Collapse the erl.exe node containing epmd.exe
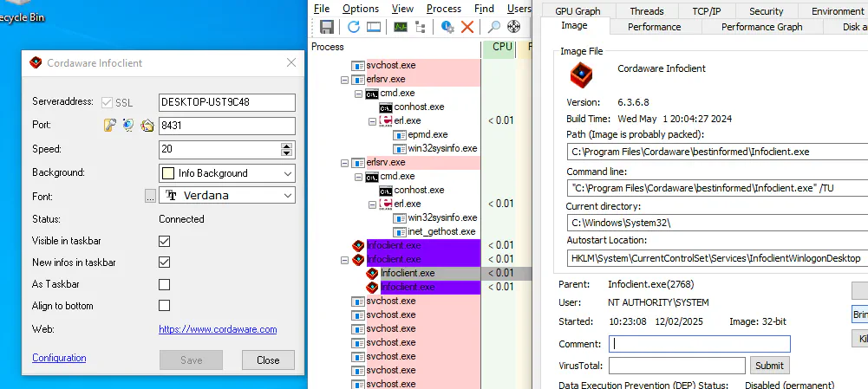The image size is (868, 389). coord(372,120)
